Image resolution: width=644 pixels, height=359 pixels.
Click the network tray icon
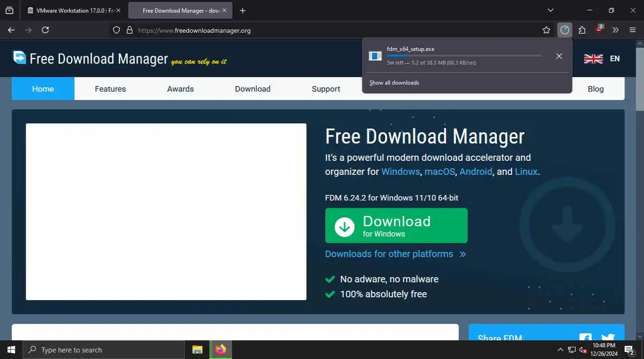coord(572,350)
